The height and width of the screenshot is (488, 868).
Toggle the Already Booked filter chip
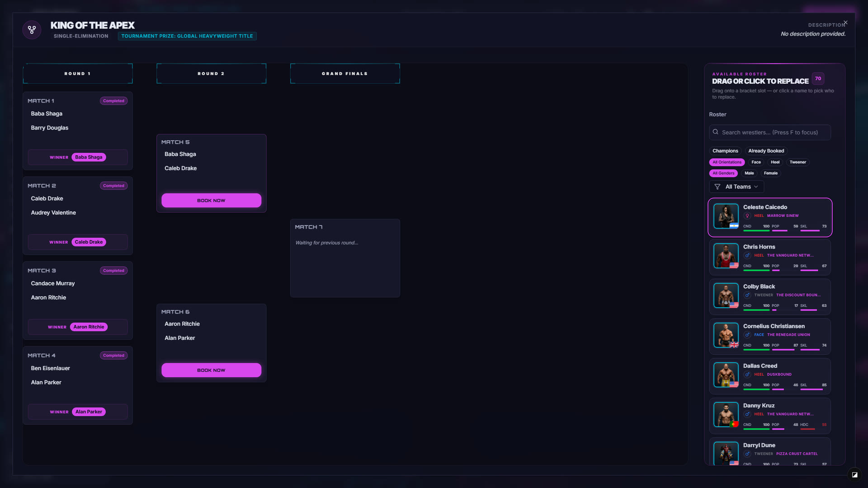766,151
